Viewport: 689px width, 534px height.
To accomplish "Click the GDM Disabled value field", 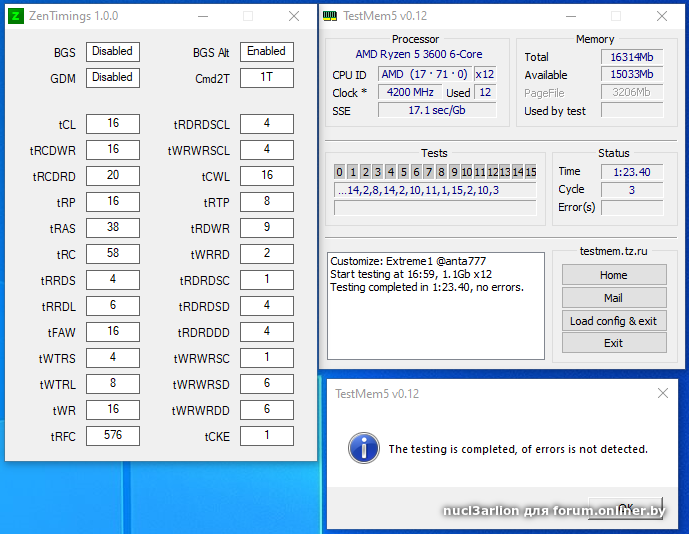I will pos(113,78).
